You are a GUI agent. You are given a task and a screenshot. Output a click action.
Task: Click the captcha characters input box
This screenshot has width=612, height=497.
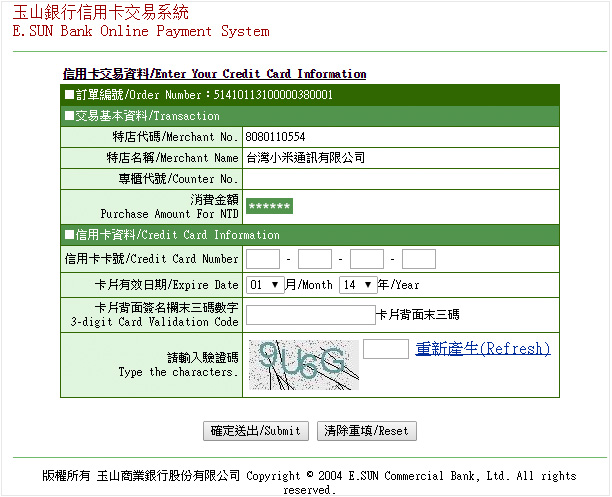coord(385,349)
